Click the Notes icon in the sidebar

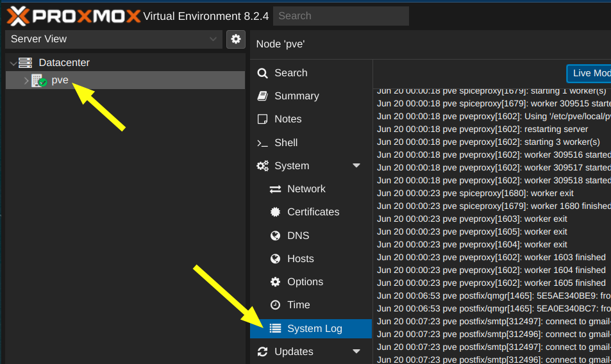(x=262, y=119)
